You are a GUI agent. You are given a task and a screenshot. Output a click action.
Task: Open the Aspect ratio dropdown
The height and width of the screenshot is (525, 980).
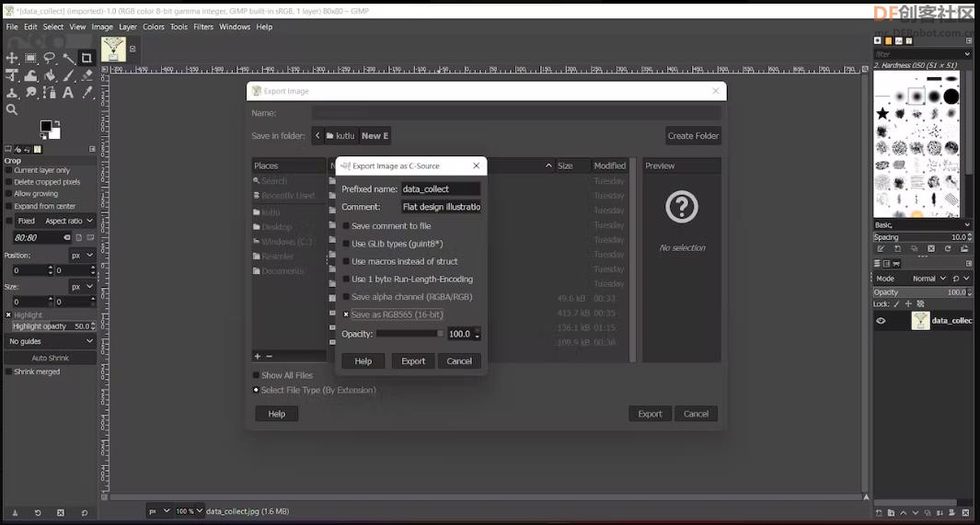69,221
